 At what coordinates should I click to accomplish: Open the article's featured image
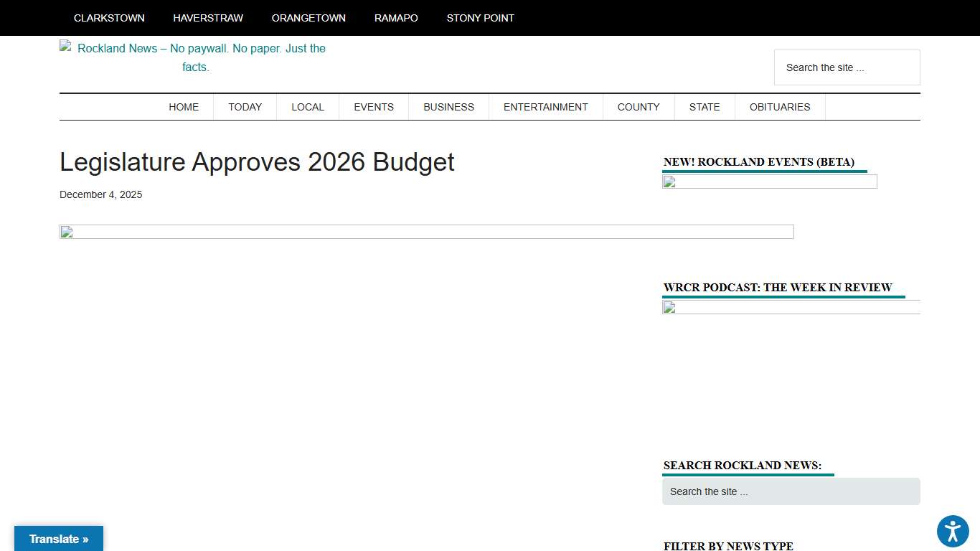426,231
